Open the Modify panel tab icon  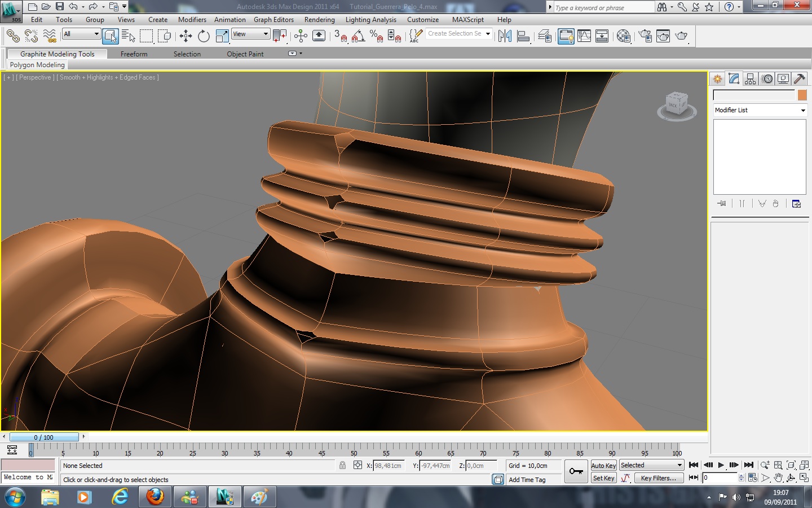[734, 79]
